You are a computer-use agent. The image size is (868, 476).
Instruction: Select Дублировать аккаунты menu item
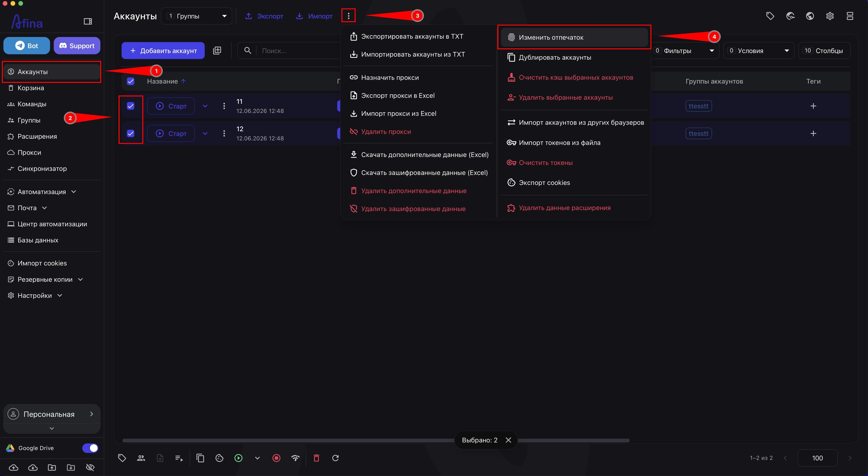[574, 57]
